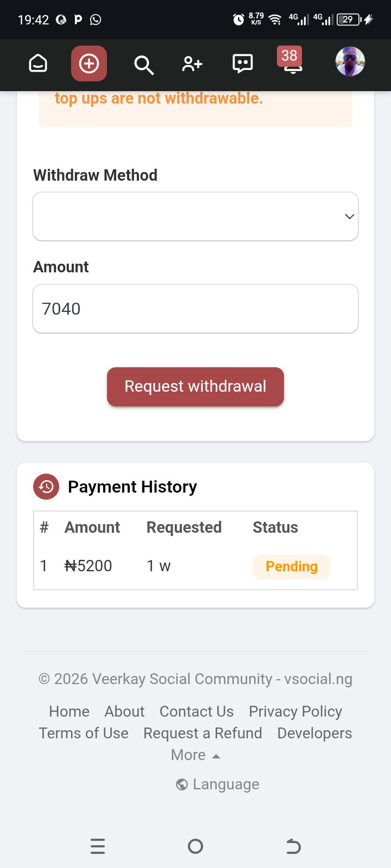This screenshot has width=391, height=868.
Task: Click the globe Language icon
Action: point(182,784)
